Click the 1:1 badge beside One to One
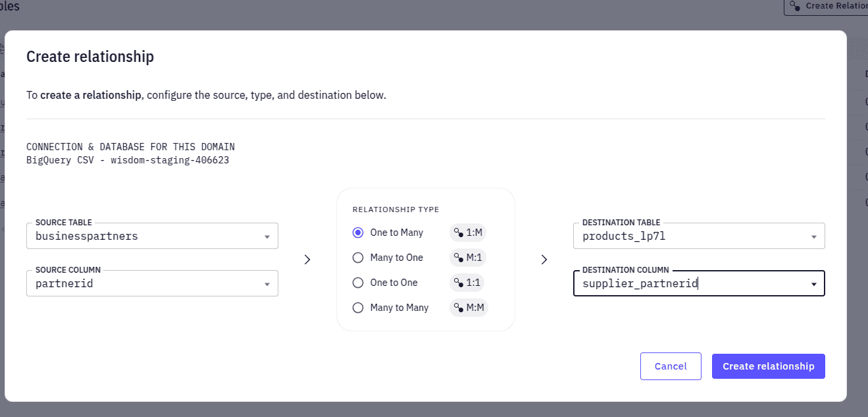The image size is (868, 417). tap(469, 283)
